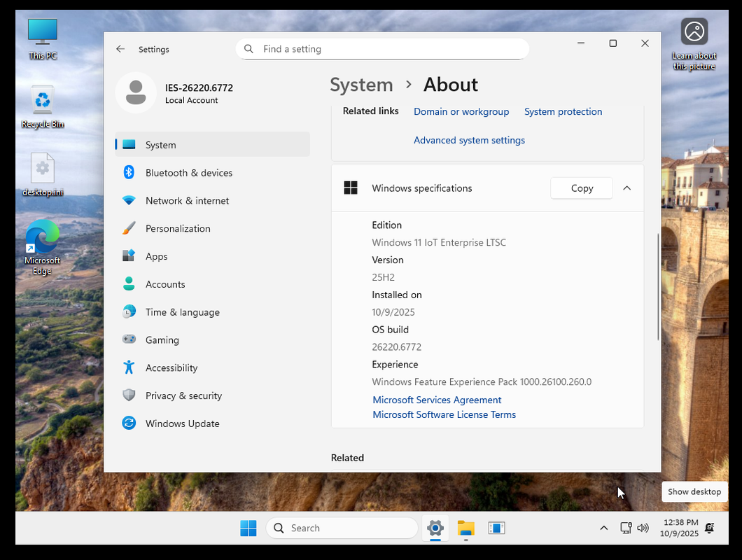Click the network tray icon
This screenshot has width=742, height=560.
pos(626,527)
